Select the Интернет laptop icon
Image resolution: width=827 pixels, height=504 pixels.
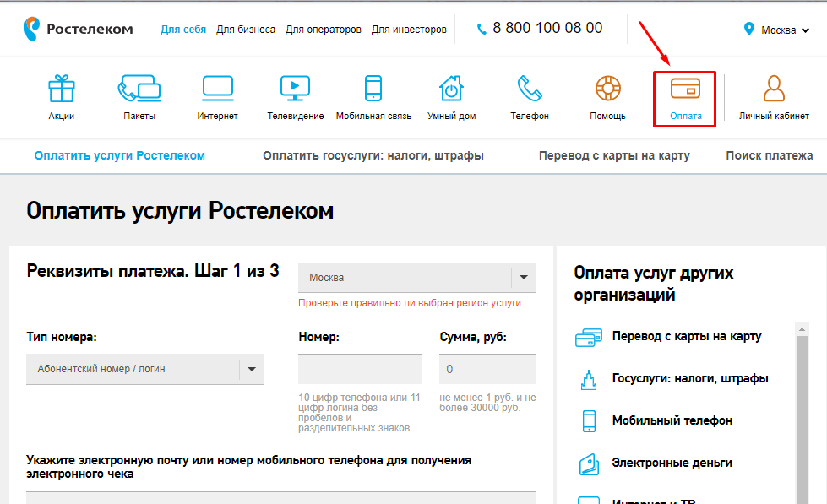[x=217, y=89]
